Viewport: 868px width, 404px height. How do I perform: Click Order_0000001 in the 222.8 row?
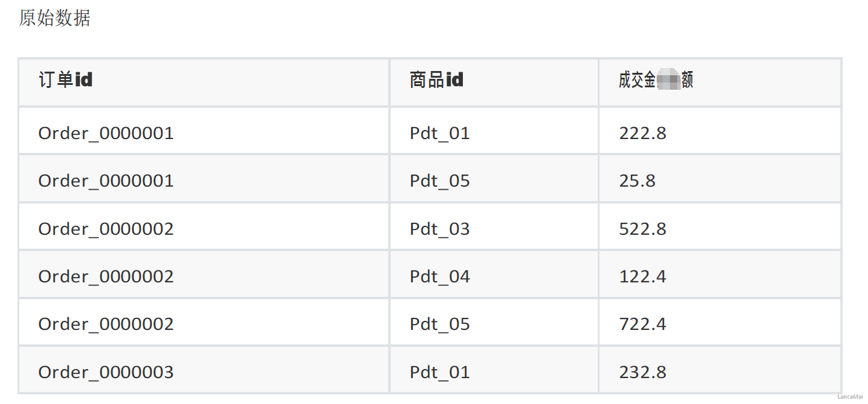click(x=106, y=133)
